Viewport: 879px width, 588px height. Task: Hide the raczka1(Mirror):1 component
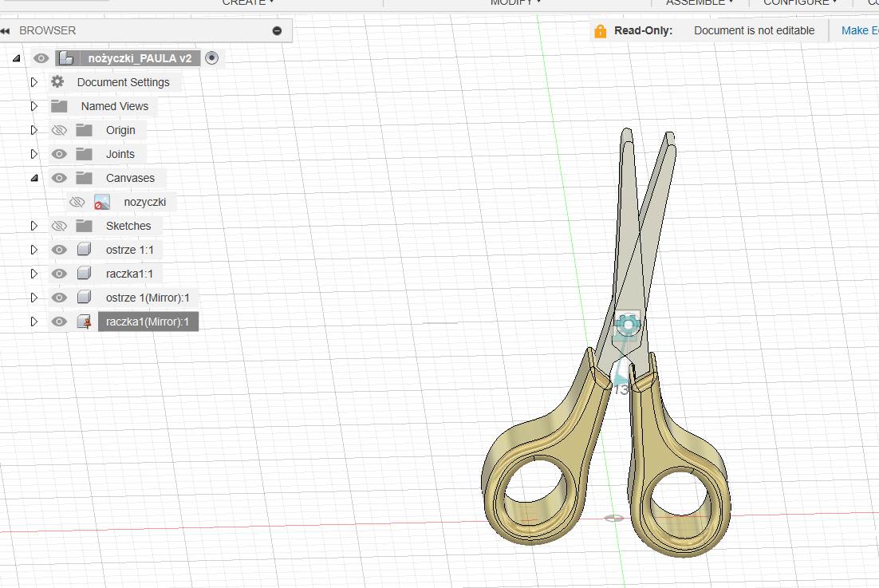point(59,322)
